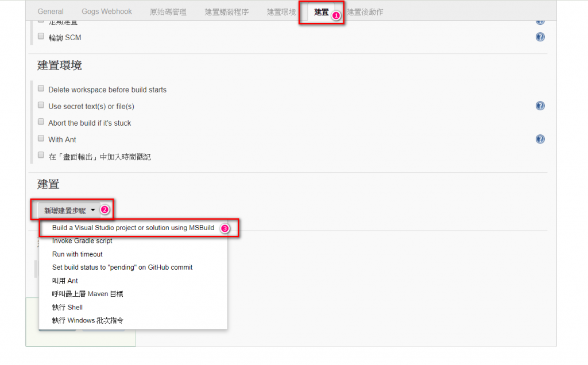
Task: Tick the With Ant checkbox
Action: (41, 138)
